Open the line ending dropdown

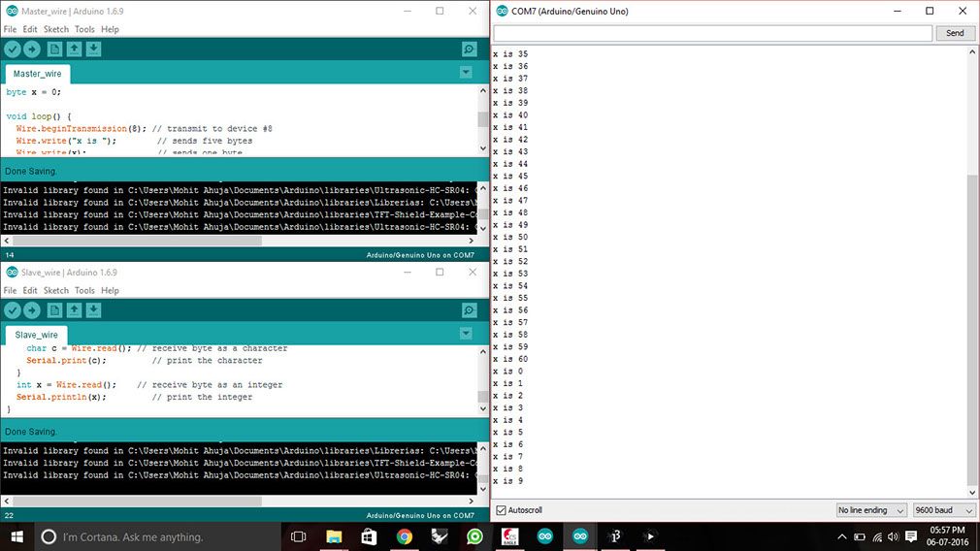[x=871, y=510]
